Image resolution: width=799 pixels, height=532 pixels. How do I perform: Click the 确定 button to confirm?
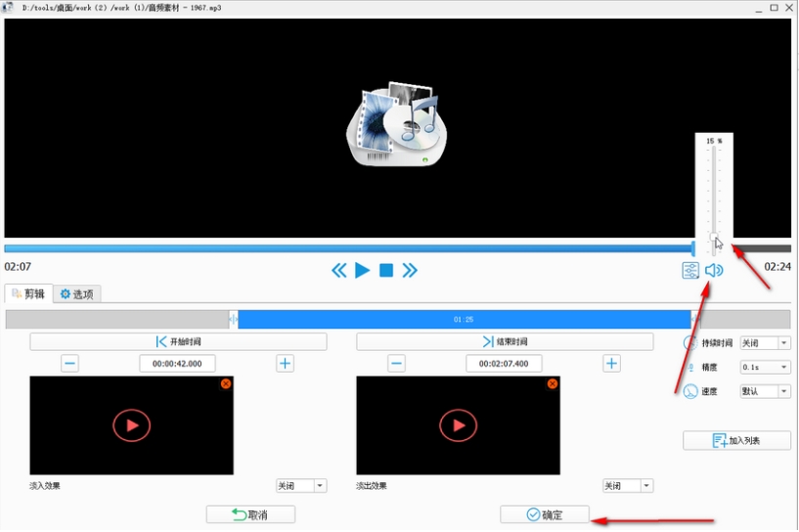(544, 514)
